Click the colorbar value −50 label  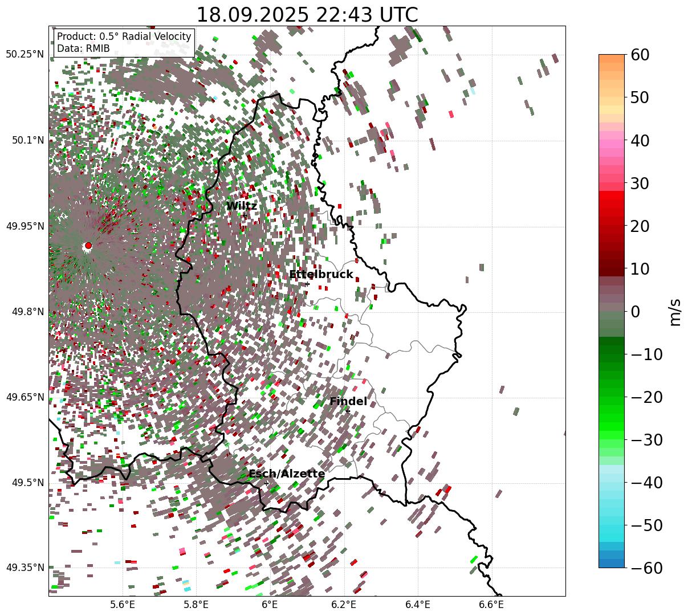(646, 525)
